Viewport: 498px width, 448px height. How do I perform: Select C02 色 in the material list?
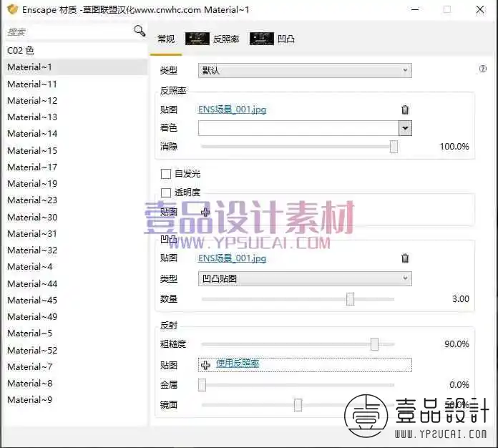tap(77, 51)
